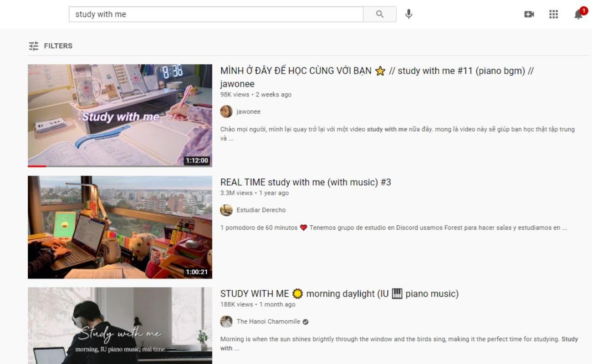592x364 pixels.
Task: Click the red watch progress bar on first thumbnail
Action: (36, 166)
